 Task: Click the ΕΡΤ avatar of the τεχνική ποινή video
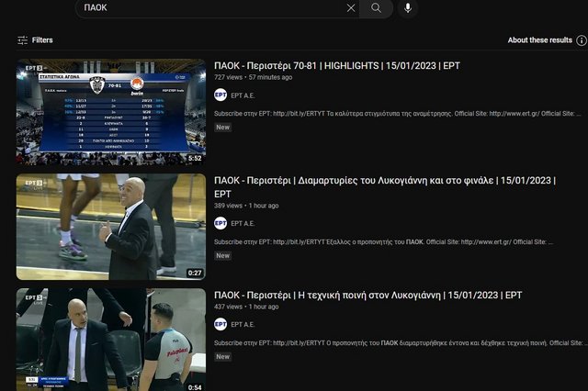click(220, 324)
